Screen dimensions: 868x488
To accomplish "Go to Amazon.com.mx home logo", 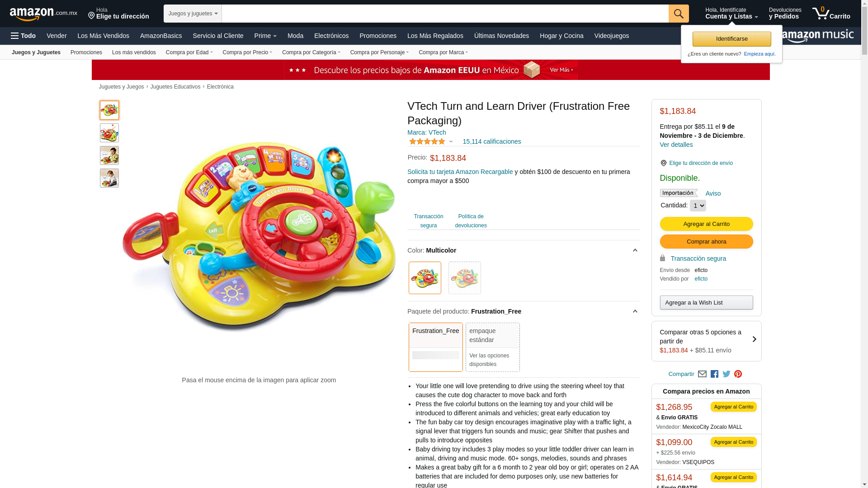I will 43,14.
